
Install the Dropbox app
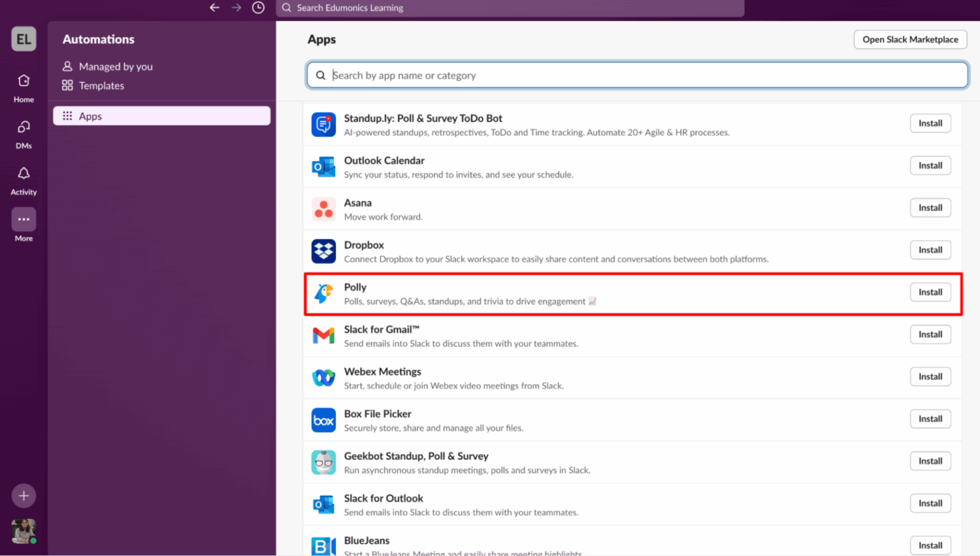pos(930,250)
